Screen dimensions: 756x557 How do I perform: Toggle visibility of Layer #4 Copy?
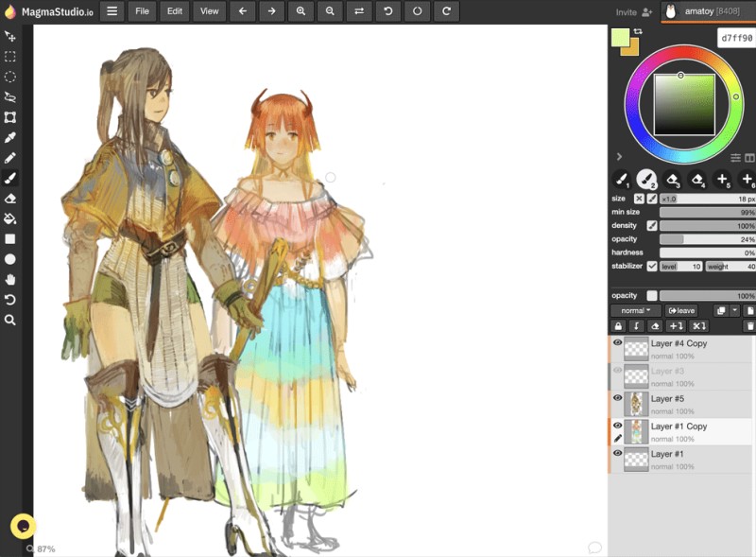click(x=617, y=342)
